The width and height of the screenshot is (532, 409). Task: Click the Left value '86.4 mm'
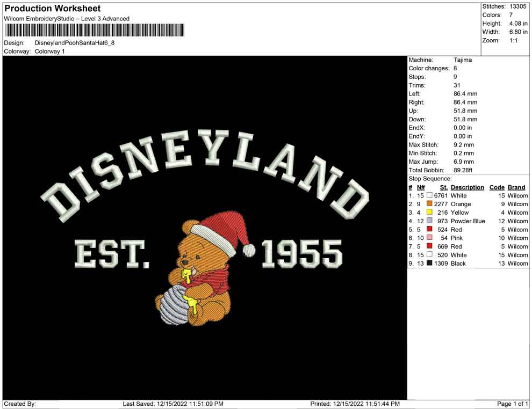[x=465, y=94]
